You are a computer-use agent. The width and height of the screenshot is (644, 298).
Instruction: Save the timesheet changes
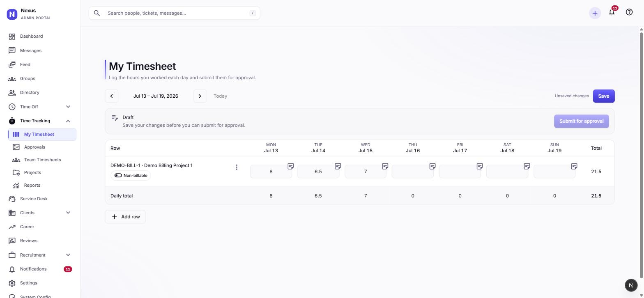pyautogui.click(x=604, y=96)
